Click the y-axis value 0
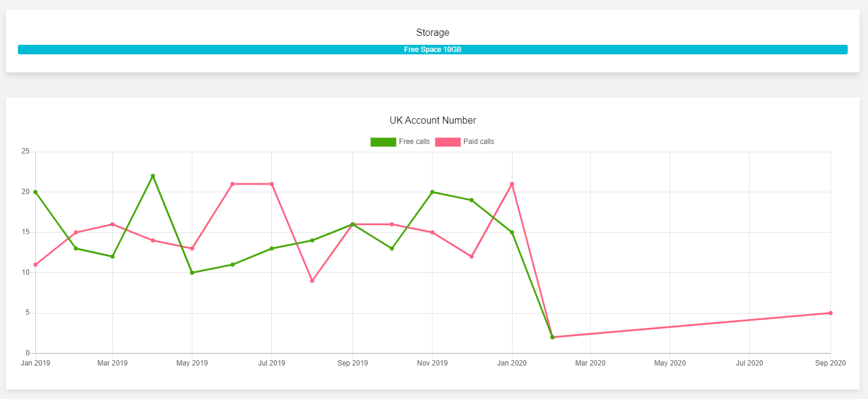 pyautogui.click(x=27, y=353)
